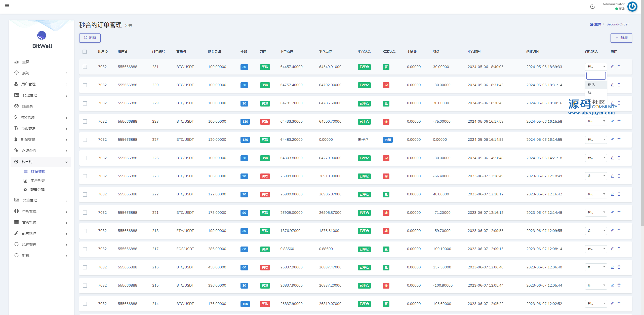Open the 永续合约 sidebar link
The width and height of the screenshot is (644, 315).
[41, 151]
